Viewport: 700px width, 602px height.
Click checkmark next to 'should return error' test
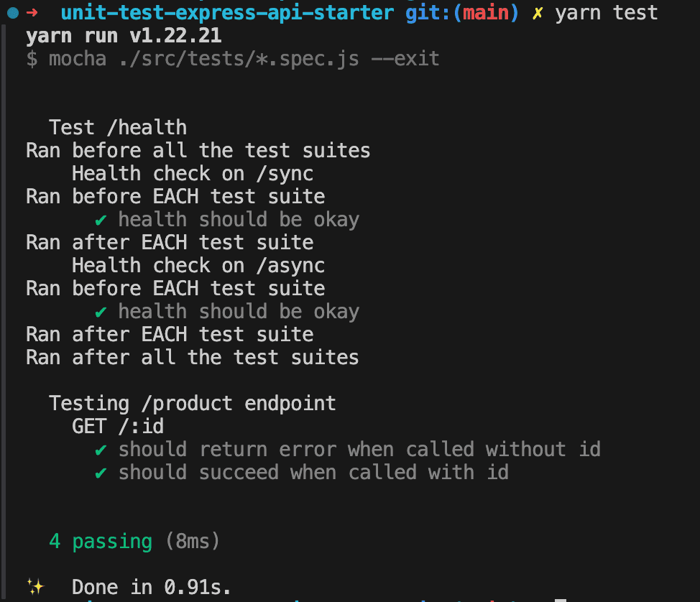pyautogui.click(x=101, y=450)
